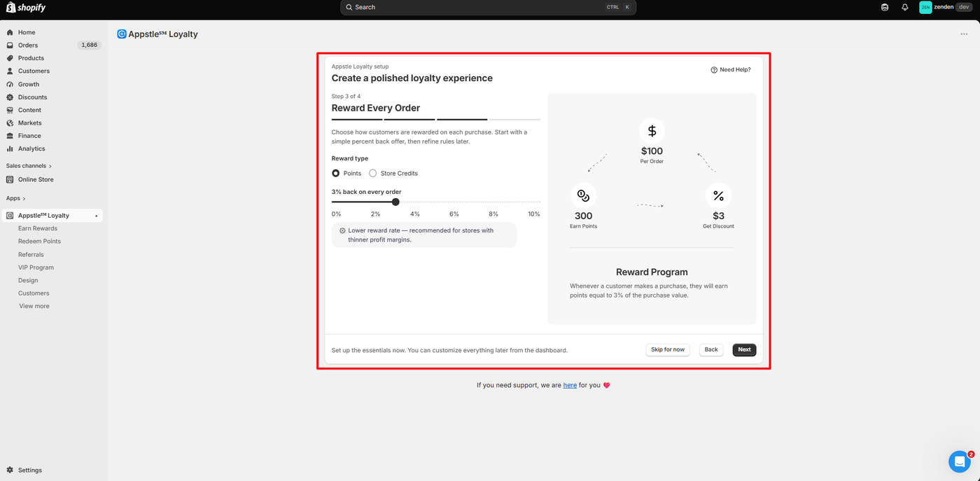The image size is (980, 481).
Task: Click the step 4 progress bar segment
Action: point(514,120)
